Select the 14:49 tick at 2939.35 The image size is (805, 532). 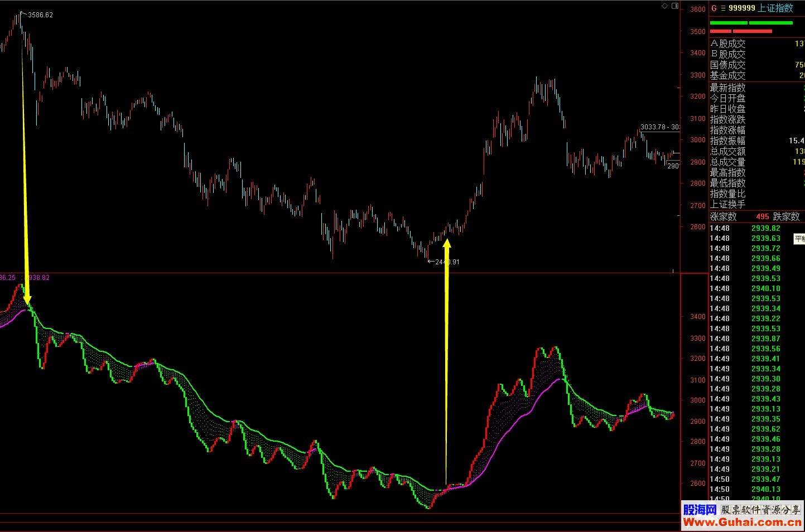click(x=757, y=419)
